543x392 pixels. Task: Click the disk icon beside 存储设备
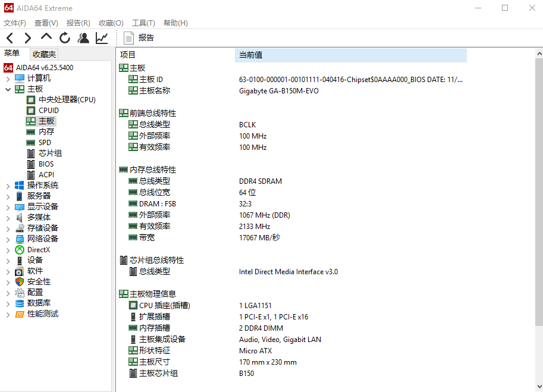(x=20, y=228)
